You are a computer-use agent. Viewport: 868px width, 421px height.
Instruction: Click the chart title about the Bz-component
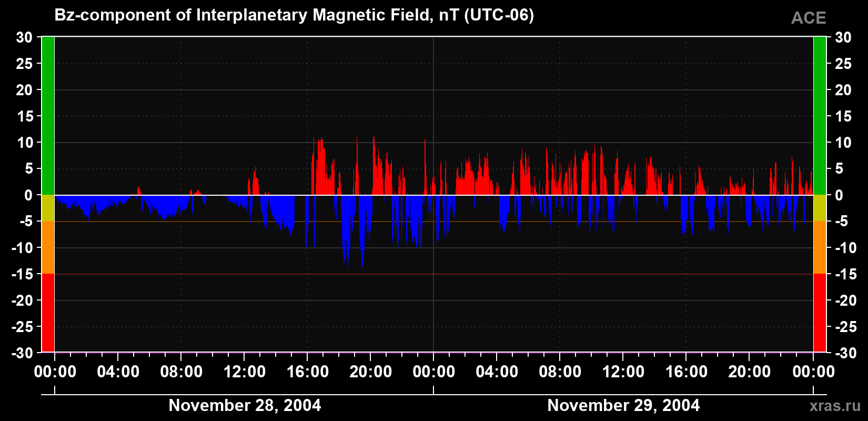[294, 15]
